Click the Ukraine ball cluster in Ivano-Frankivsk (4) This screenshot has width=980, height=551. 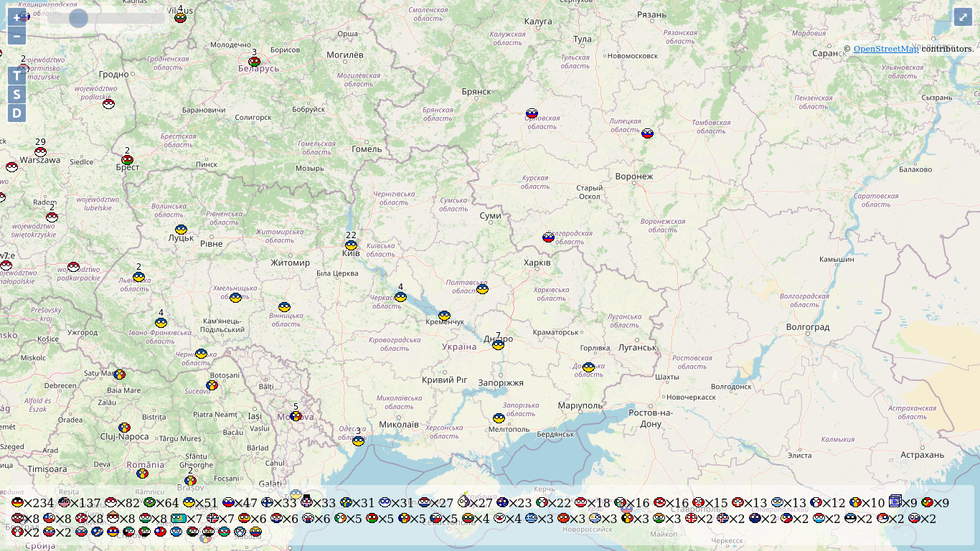pyautogui.click(x=161, y=323)
